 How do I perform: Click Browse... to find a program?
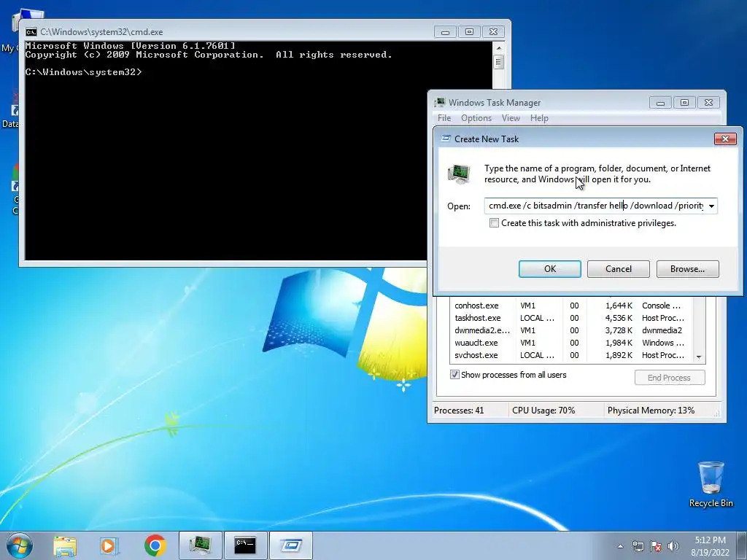[x=687, y=268]
